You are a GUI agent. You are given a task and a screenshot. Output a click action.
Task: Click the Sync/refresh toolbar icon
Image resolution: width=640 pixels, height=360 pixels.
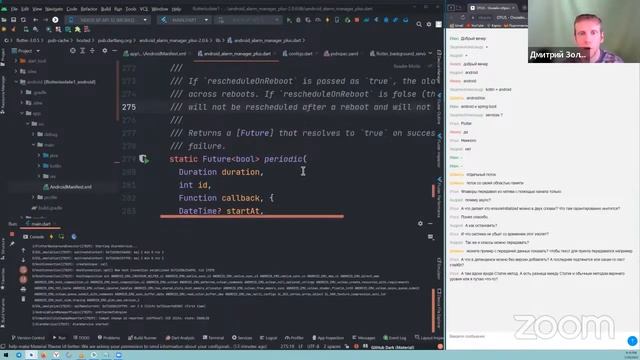(23, 20)
